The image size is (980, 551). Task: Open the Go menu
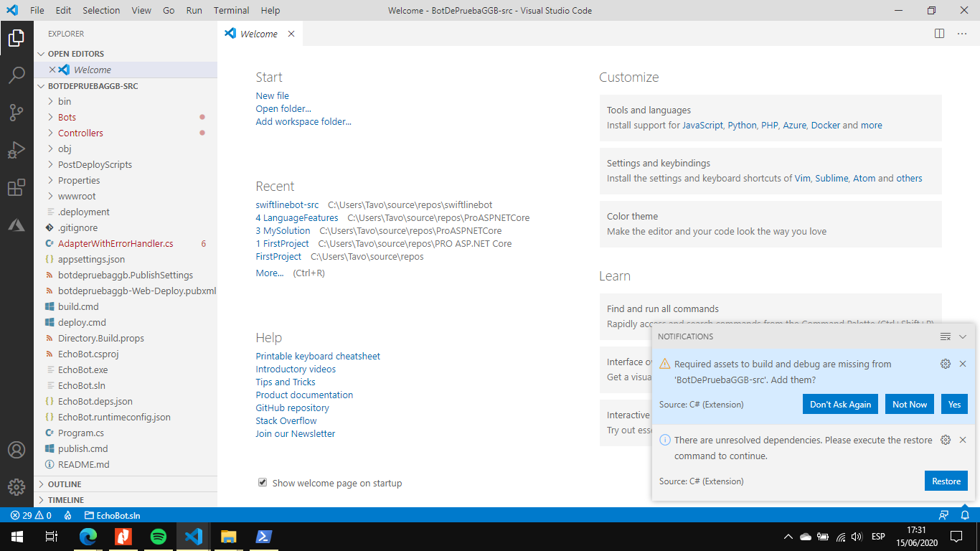point(169,11)
